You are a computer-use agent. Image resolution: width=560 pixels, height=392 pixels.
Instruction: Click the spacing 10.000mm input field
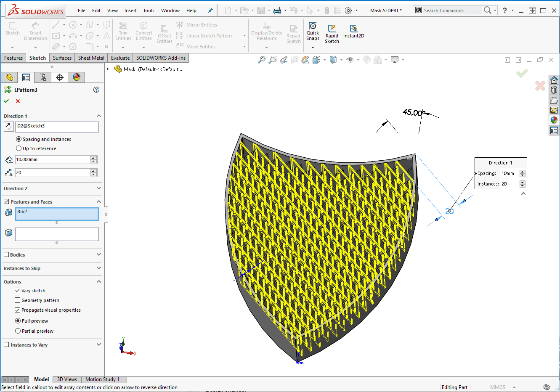52,160
